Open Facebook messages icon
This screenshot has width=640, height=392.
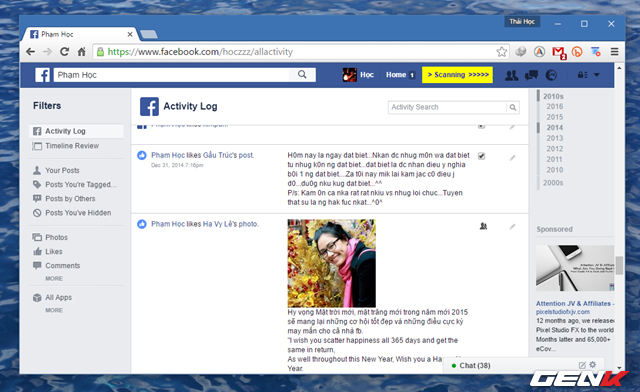point(531,75)
